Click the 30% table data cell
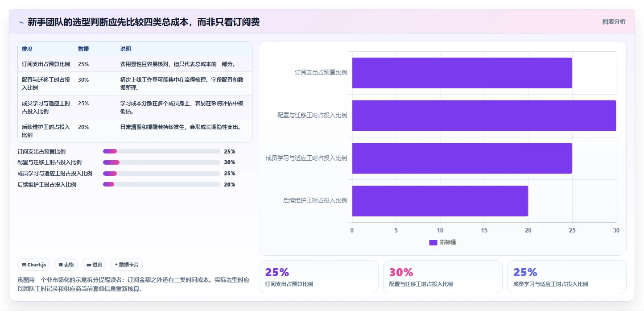The image size is (644, 311). (83, 80)
